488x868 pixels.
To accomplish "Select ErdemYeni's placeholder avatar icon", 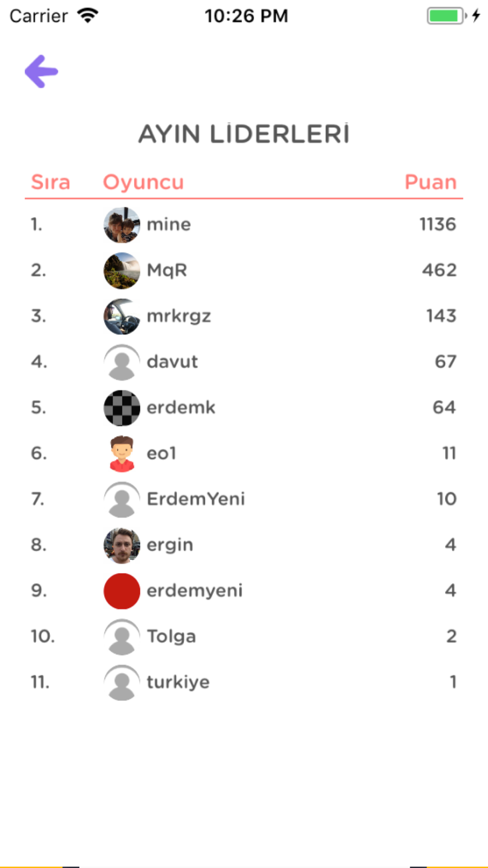I will (x=122, y=499).
